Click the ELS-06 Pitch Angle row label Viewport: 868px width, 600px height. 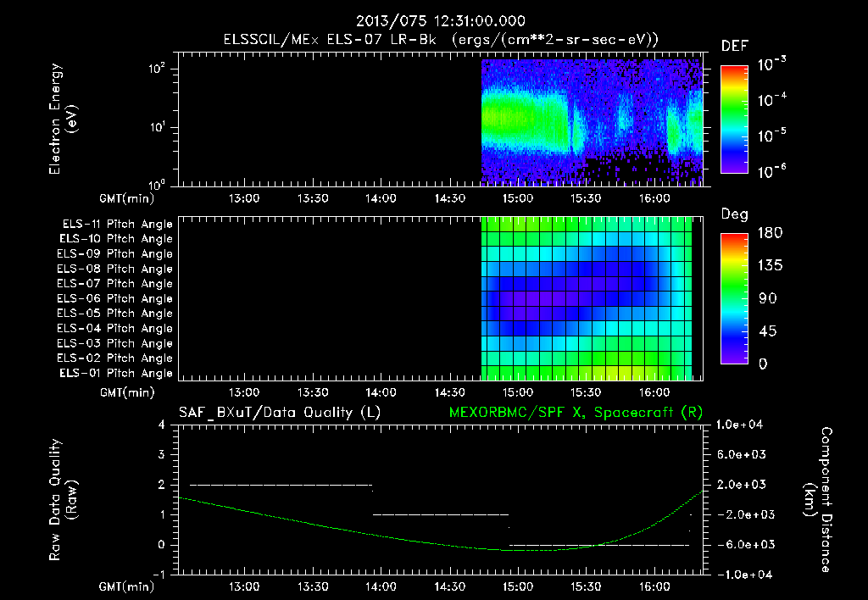114,299
